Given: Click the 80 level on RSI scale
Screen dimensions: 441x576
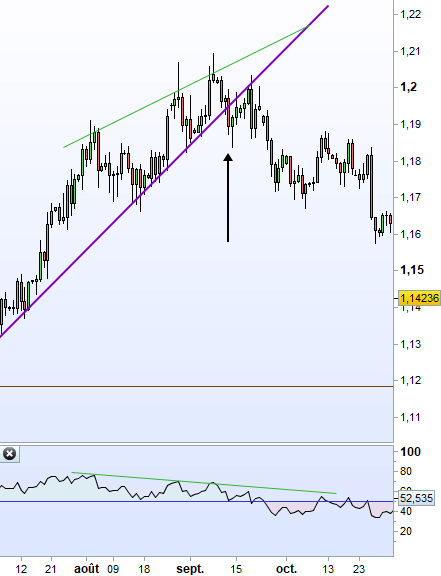Looking at the screenshot, I should 406,471.
